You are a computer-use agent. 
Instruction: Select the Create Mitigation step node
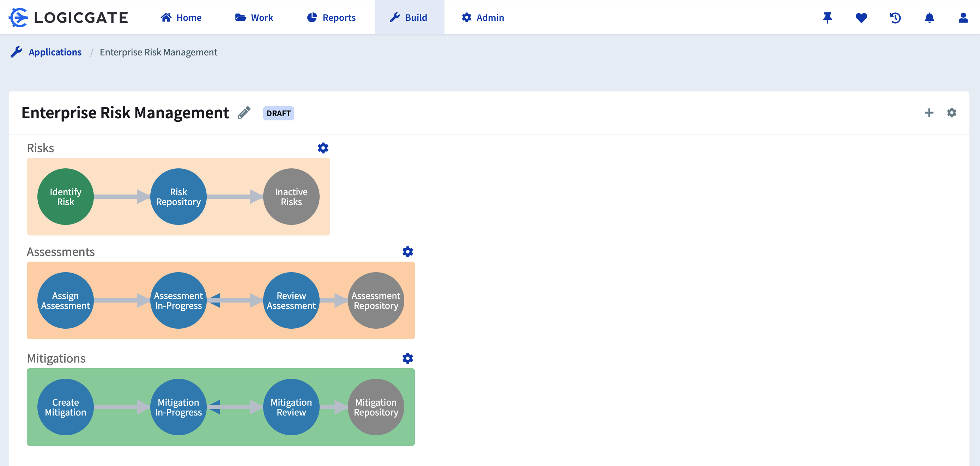point(65,407)
